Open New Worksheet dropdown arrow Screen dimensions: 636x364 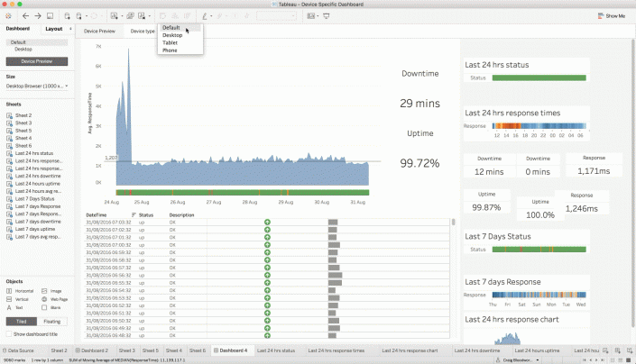point(122,16)
